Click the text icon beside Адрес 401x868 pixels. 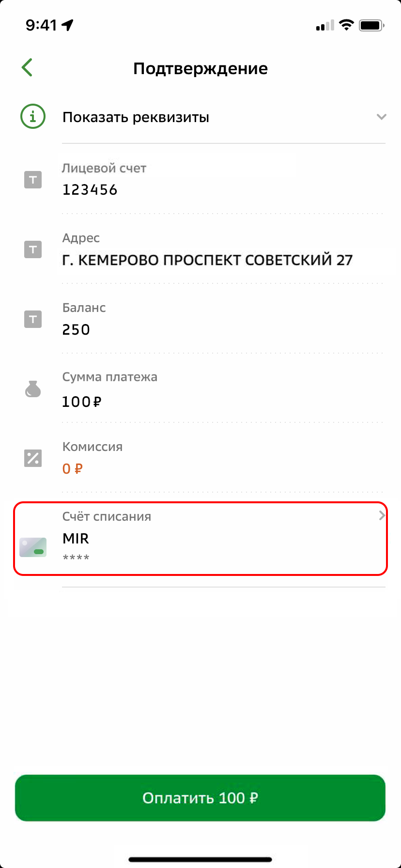coord(33,250)
